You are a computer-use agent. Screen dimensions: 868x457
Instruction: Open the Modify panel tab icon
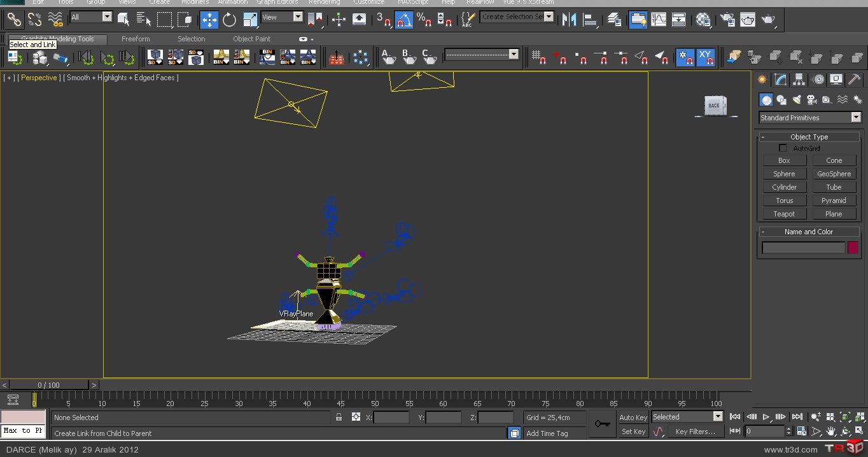coord(781,80)
